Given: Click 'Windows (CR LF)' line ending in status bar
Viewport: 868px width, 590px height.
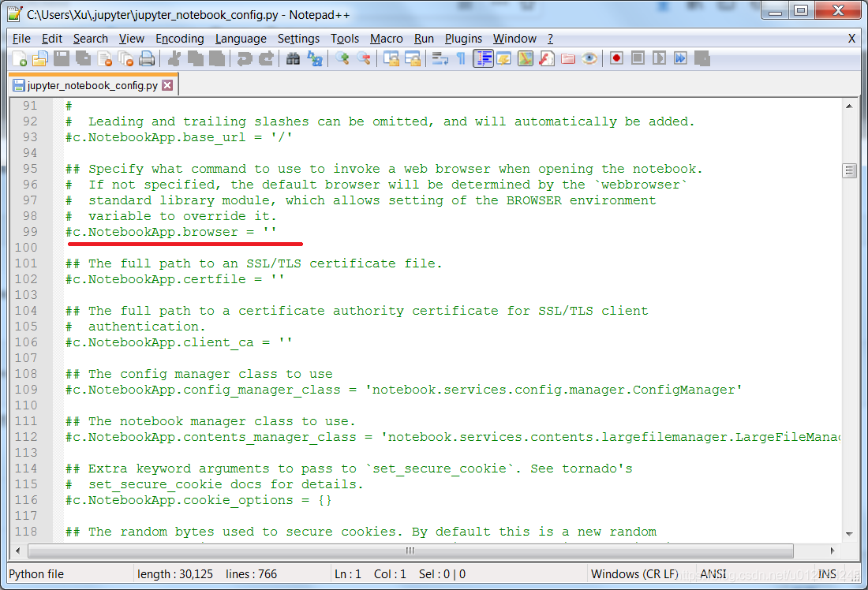Looking at the screenshot, I should pos(635,574).
